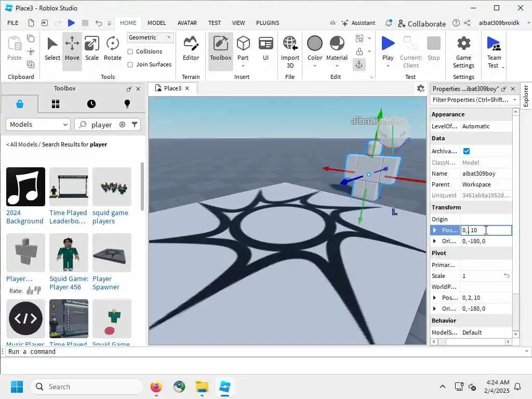
Task: Clear the Toolbox search text
Action: [122, 125]
